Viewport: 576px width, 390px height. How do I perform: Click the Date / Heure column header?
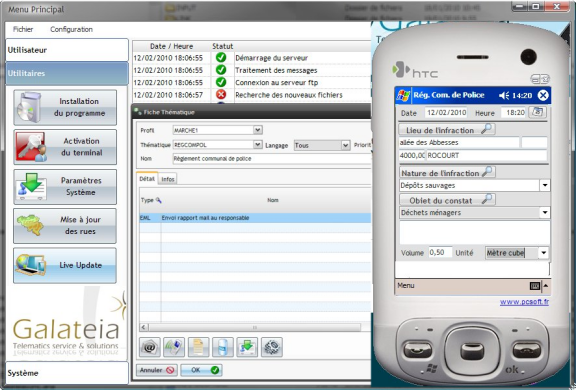172,46
